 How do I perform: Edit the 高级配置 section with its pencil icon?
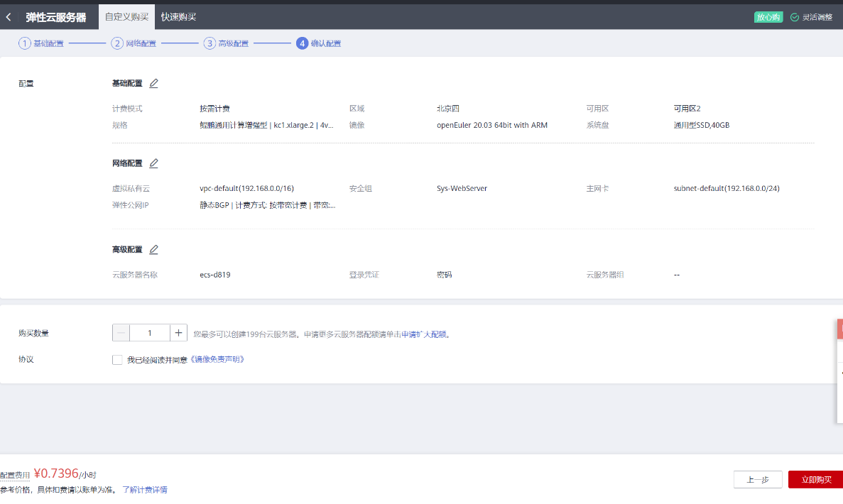pyautogui.click(x=154, y=249)
